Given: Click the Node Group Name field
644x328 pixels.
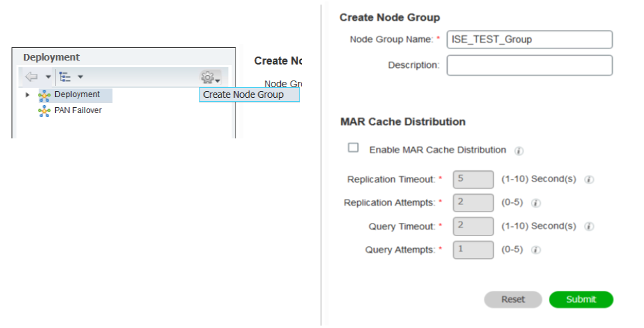Looking at the screenshot, I should pyautogui.click(x=529, y=40).
